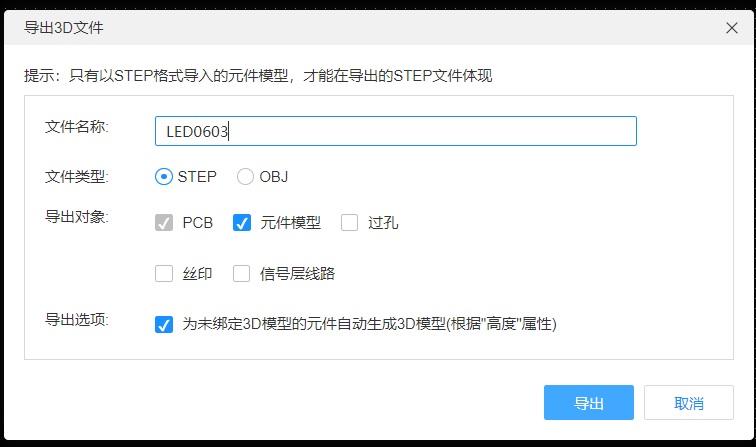
Task: Enable the 信号层线路 checkbox
Action: 242,273
